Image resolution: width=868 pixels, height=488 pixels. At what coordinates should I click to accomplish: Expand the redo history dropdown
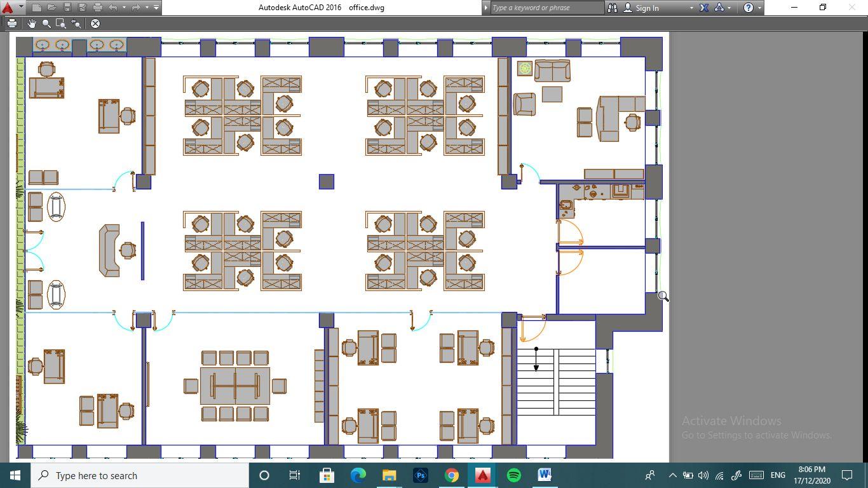pyautogui.click(x=147, y=8)
